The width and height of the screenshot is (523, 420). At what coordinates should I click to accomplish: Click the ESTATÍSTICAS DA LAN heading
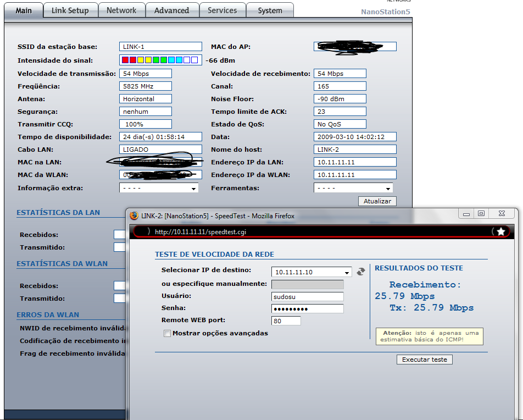coord(58,212)
